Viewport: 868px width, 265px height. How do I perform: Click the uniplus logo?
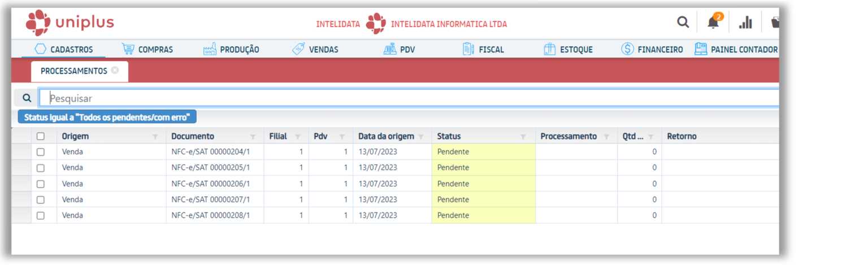click(x=70, y=23)
